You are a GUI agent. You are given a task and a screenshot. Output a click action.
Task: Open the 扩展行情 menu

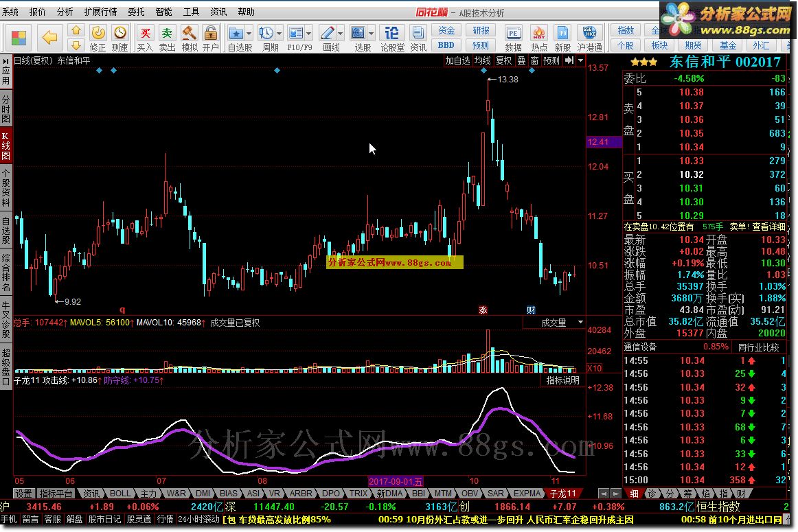click(100, 12)
